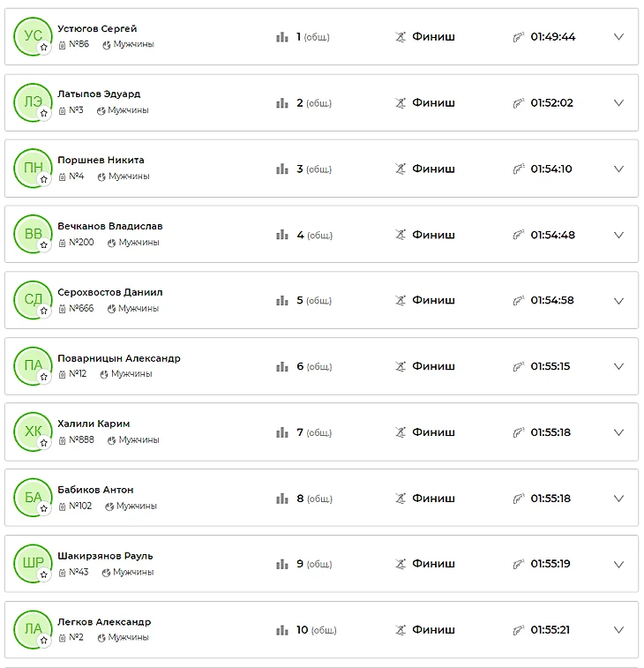
Task: Toggle favorite star for Легков Александр
Action: (x=44, y=640)
